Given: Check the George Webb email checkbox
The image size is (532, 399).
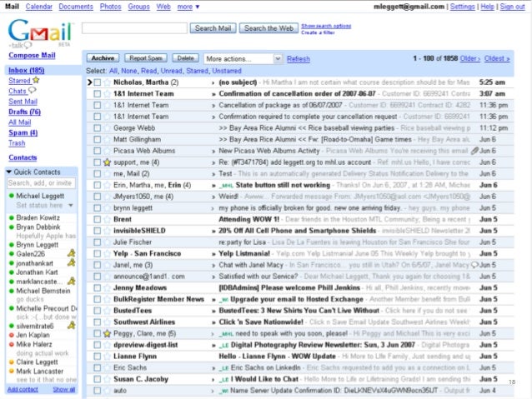Looking at the screenshot, I should coord(98,128).
